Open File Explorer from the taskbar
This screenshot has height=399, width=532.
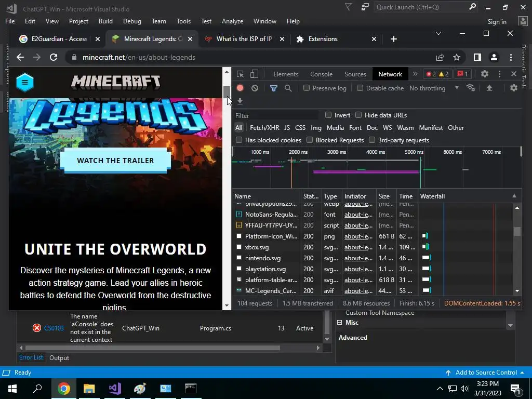click(x=89, y=388)
